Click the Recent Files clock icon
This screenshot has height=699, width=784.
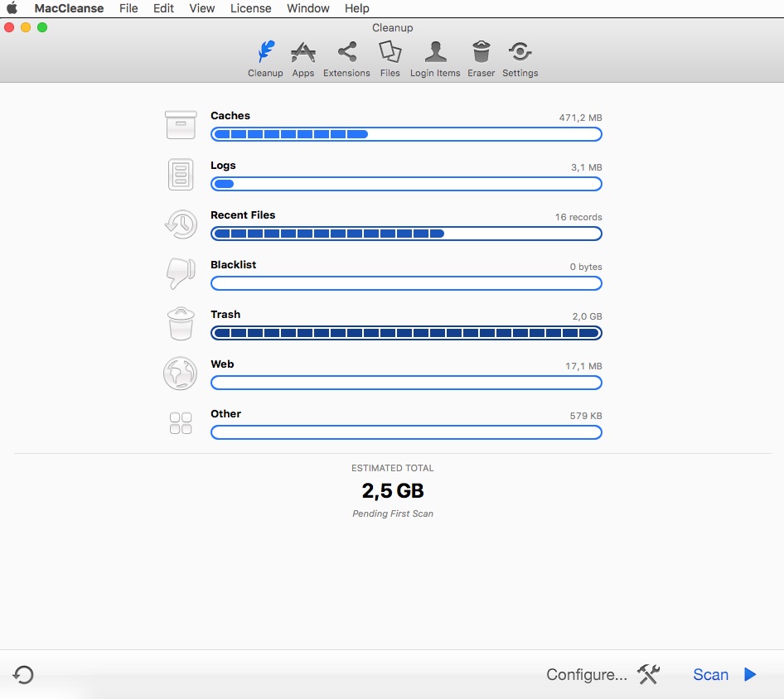click(181, 224)
